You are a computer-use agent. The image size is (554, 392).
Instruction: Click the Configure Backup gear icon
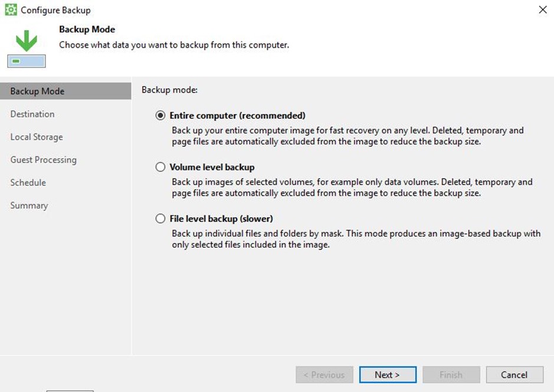(11, 10)
